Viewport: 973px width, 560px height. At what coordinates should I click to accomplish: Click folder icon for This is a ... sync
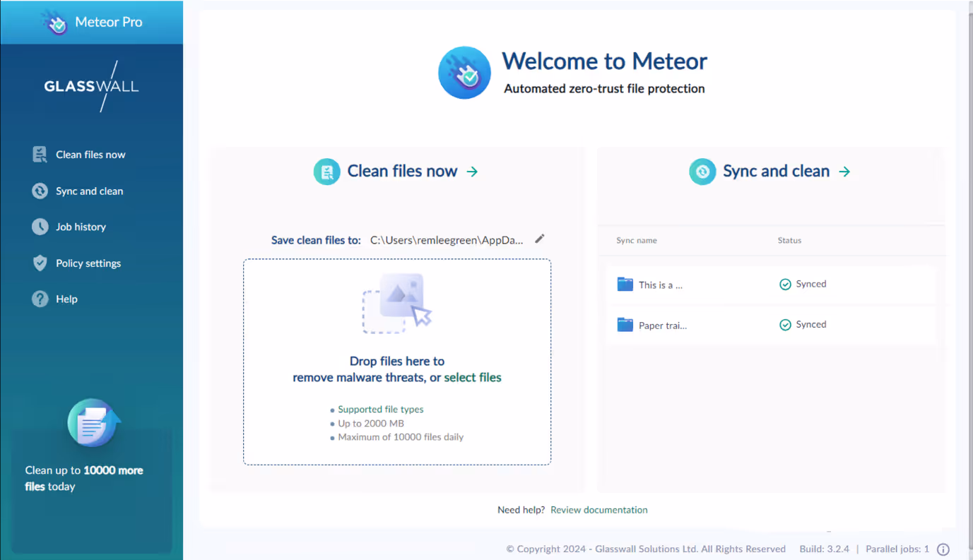(x=625, y=285)
